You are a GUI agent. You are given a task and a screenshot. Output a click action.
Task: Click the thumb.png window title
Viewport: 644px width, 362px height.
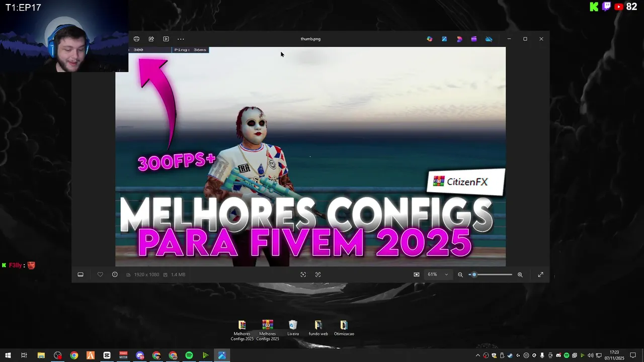[310, 39]
